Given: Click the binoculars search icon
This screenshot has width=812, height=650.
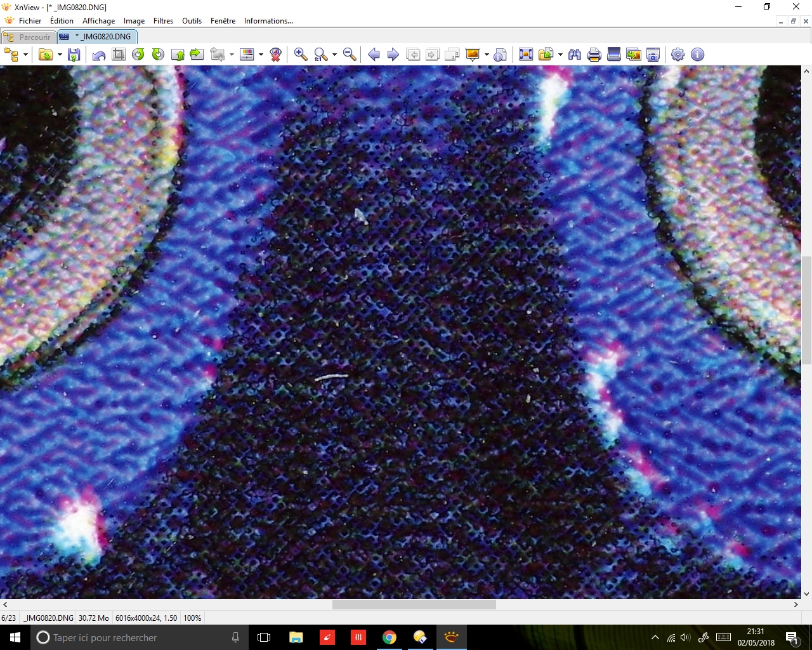Looking at the screenshot, I should click(575, 55).
